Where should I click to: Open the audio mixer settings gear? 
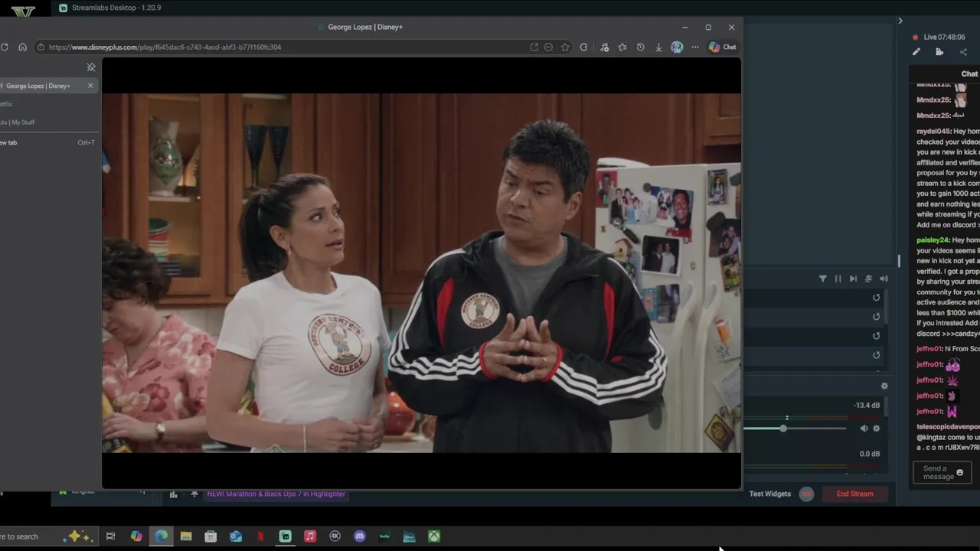tap(884, 386)
